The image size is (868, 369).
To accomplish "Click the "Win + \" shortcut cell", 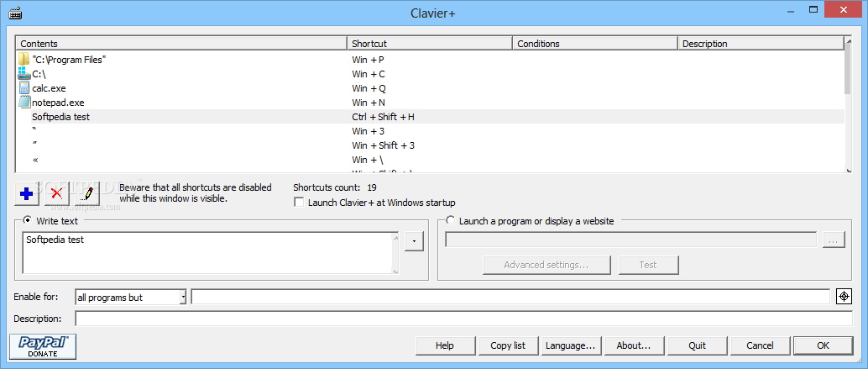I will coord(367,160).
